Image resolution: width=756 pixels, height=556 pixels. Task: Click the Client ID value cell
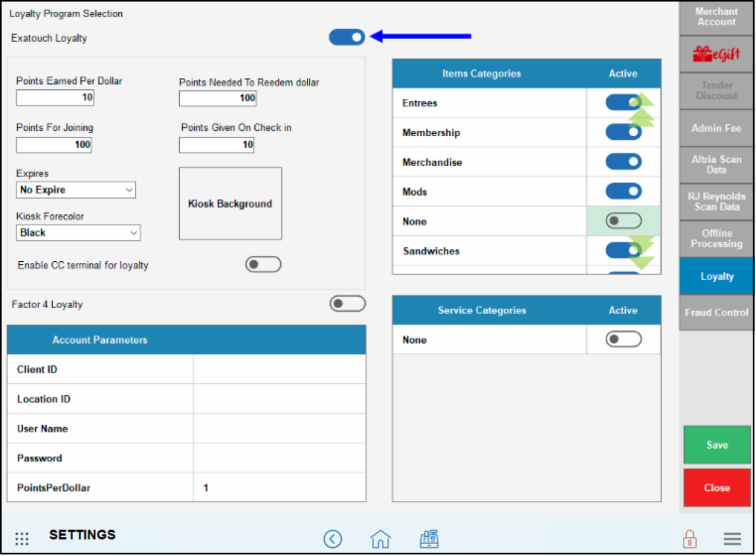pos(279,369)
